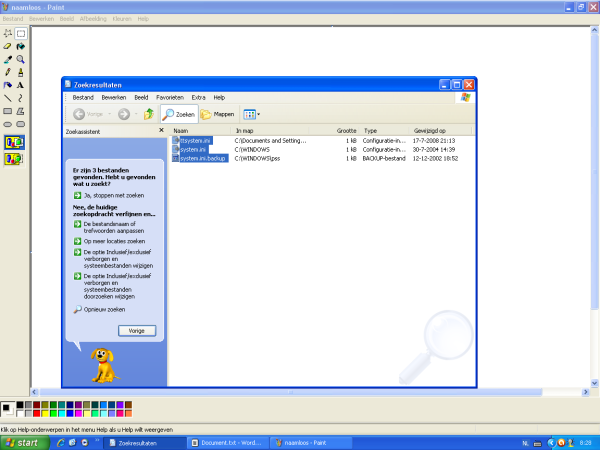This screenshot has width=600, height=450.
Task: Select the Pencil tool
Action: 8,72
